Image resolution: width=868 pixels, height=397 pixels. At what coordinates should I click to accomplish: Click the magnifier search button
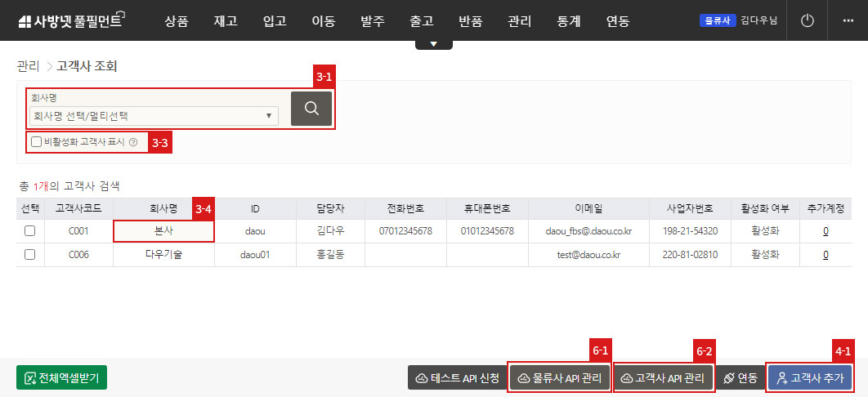311,109
